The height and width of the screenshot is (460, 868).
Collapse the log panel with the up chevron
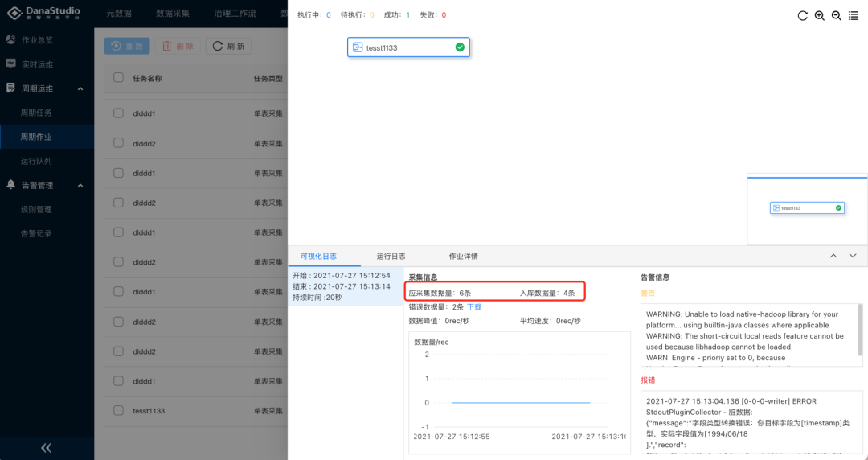point(833,256)
